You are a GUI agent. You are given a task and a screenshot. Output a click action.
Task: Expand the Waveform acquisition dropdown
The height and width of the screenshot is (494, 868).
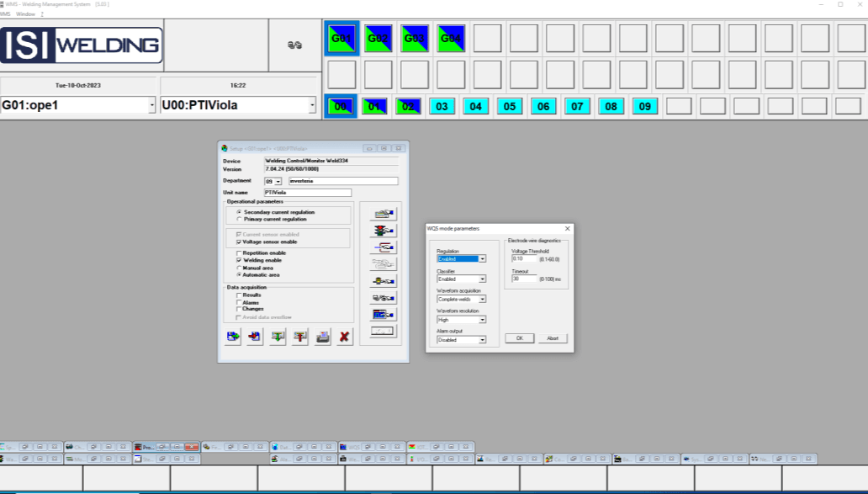click(483, 299)
